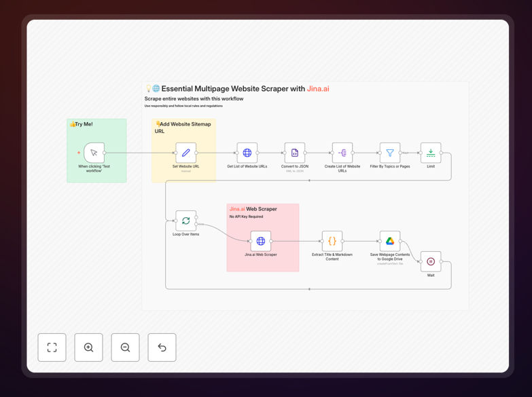Click the 'Get List of Website URLs' label
The image size is (532, 397).
(x=247, y=166)
